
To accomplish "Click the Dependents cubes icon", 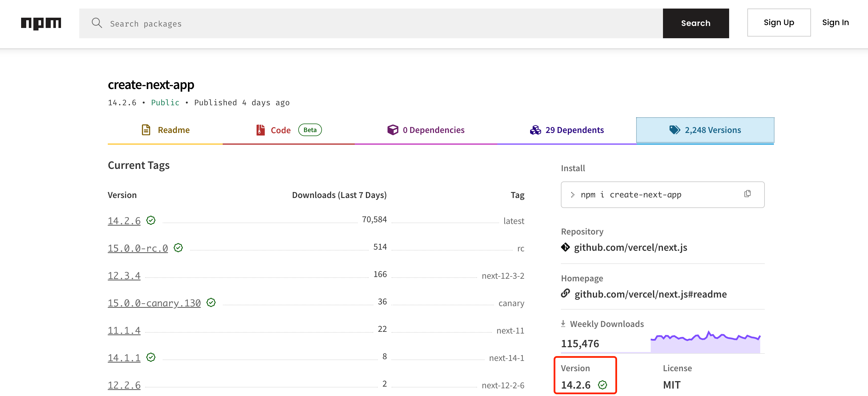I will point(535,130).
